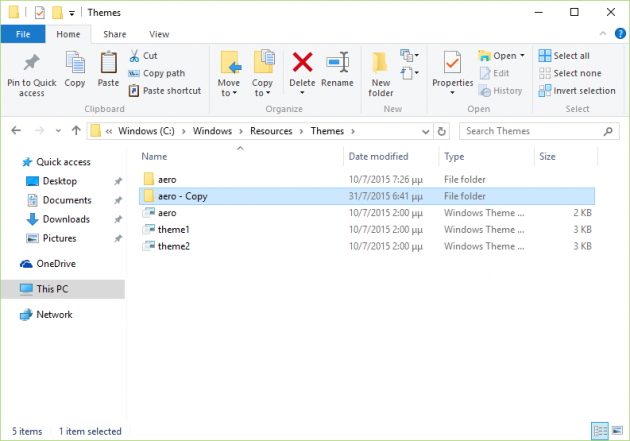Open the Quick Access Toolbar customize dropdown

(x=72, y=13)
